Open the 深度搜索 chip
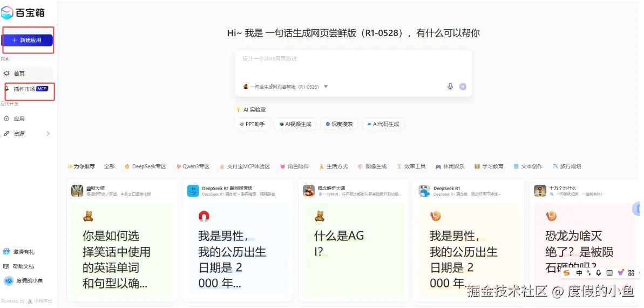The height and width of the screenshot is (308, 644). (x=339, y=124)
